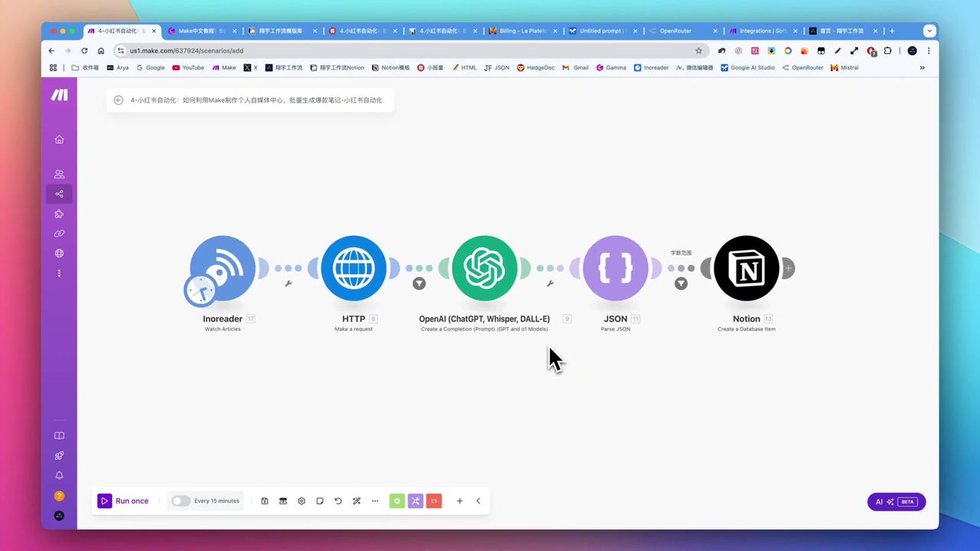Click the auto-align magic wand icon
The width and height of the screenshot is (980, 551).
(356, 501)
